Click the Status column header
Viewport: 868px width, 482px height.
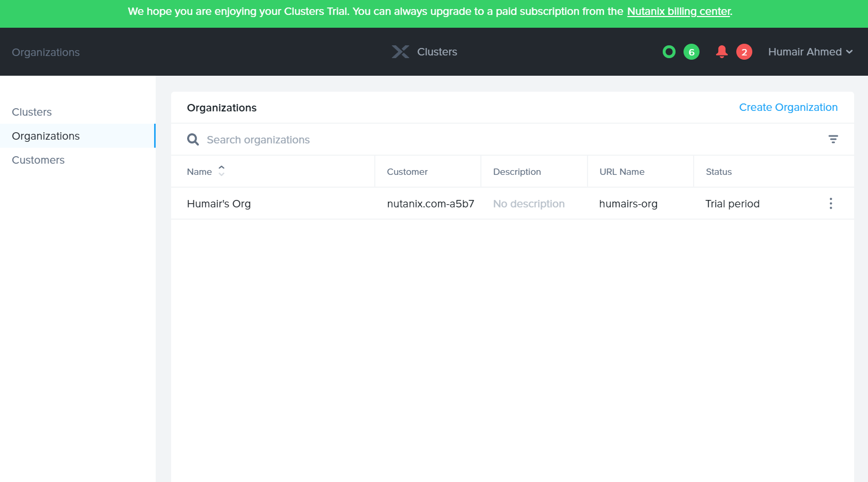(x=719, y=172)
